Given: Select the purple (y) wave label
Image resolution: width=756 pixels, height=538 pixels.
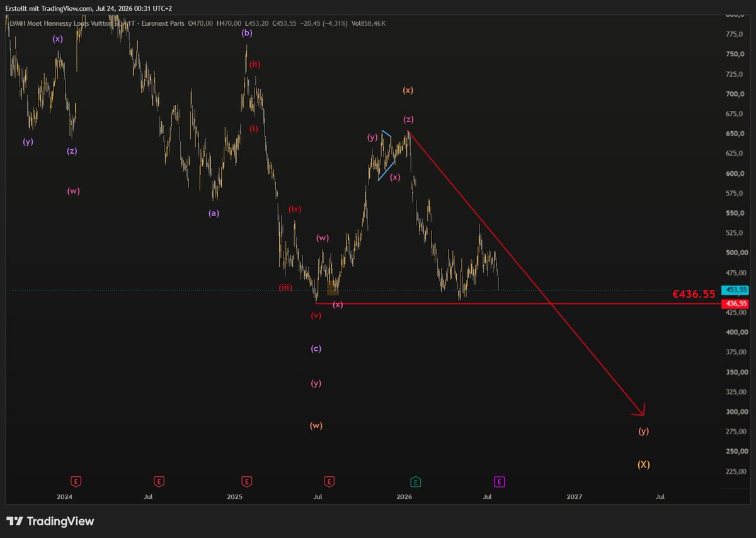Looking at the screenshot, I should [x=28, y=142].
